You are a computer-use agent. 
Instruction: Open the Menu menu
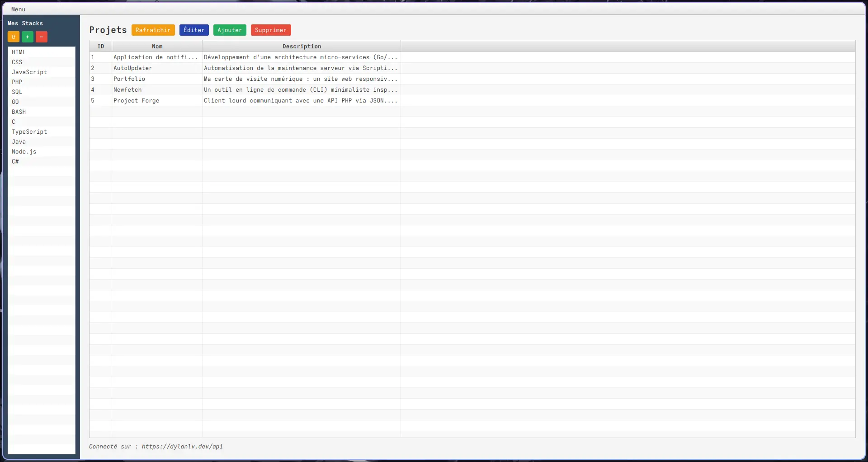point(18,9)
